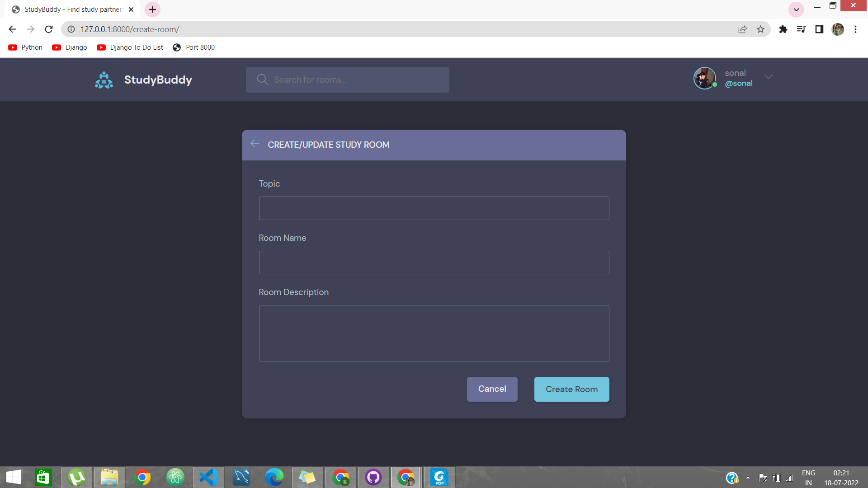Expand the sonal profile dropdown arrow
868x488 pixels.
tap(769, 77)
